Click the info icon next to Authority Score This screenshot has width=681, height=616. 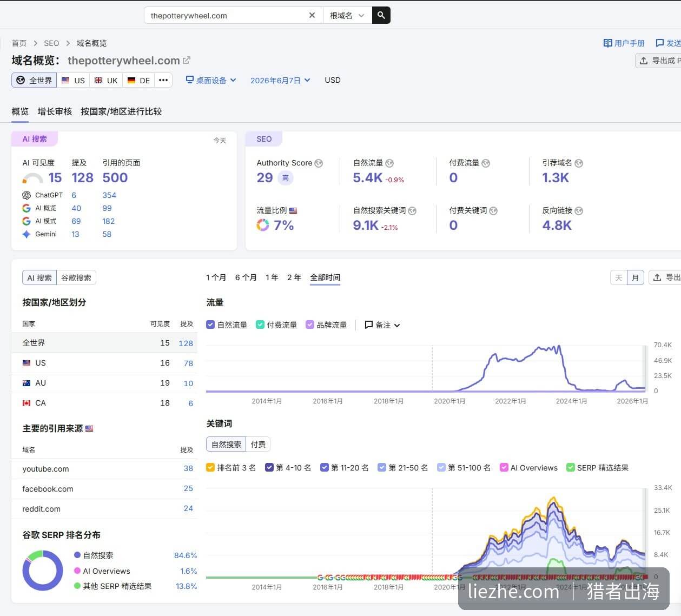point(319,163)
